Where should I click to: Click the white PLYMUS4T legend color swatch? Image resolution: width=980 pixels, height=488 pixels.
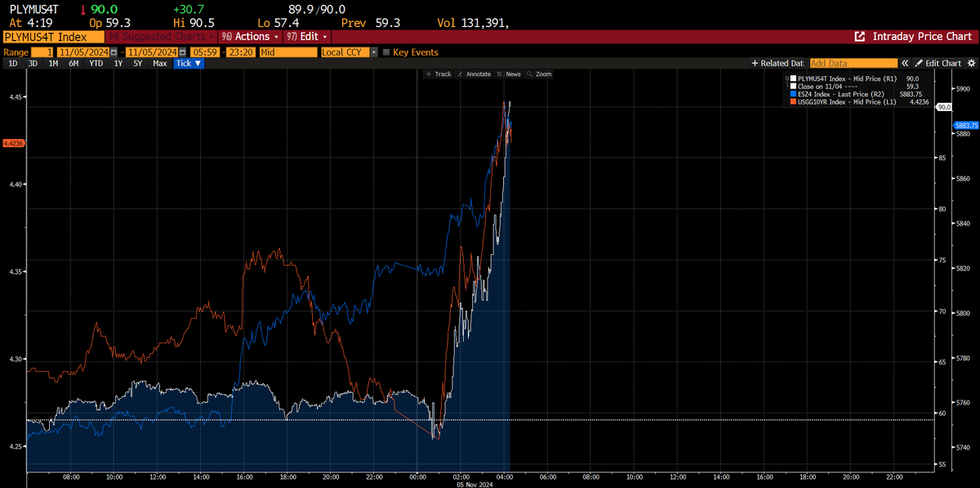coord(794,79)
